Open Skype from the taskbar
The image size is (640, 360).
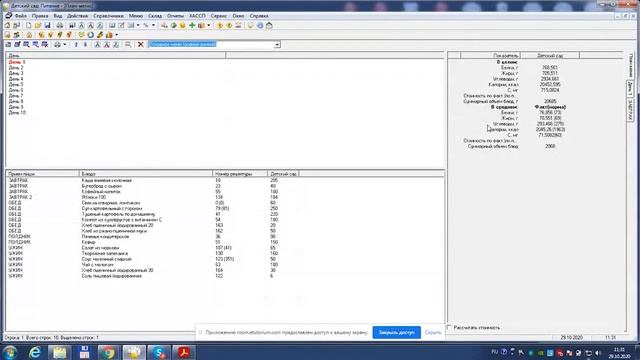[159, 352]
